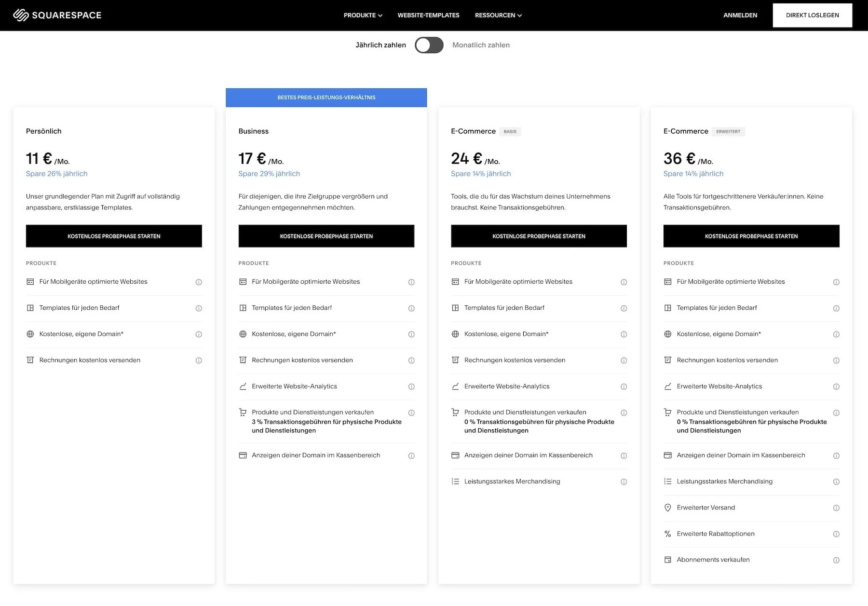868x606 pixels.
Task: Click info icon for Rechnungen in E-Commerce Basis
Action: [624, 360]
